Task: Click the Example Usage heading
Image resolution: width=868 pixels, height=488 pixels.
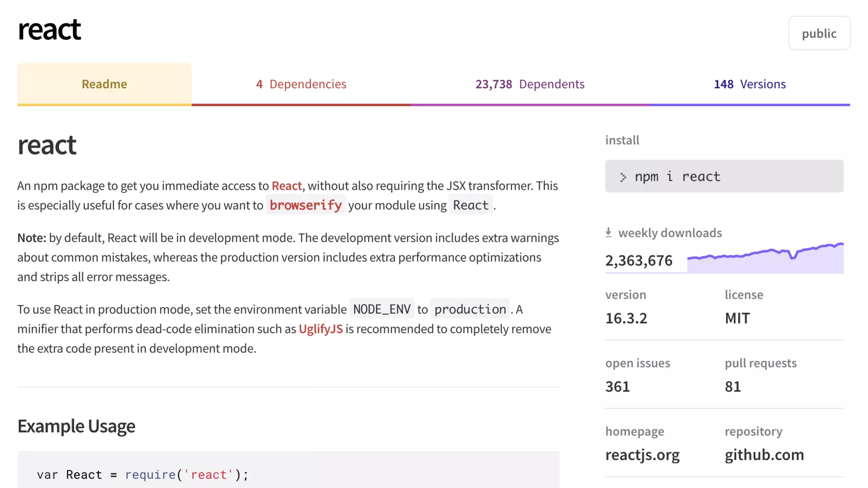Action: [76, 426]
